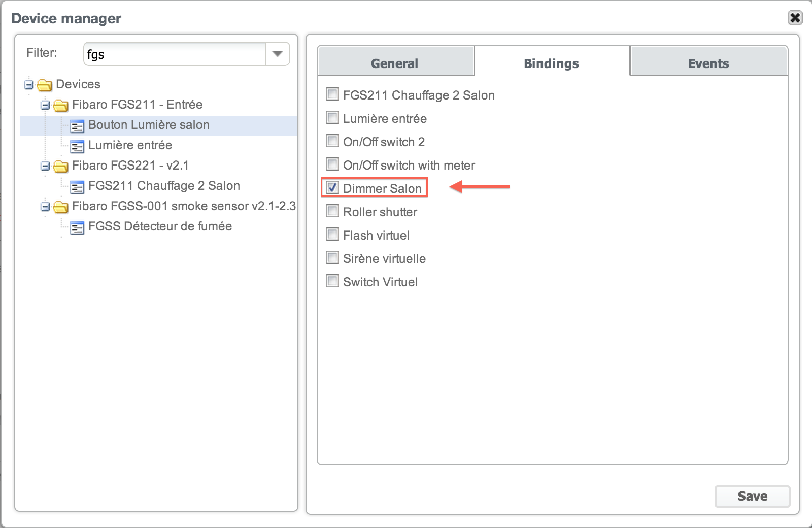Screen dimensions: 812x528
Task: Collapse the Devices root tree node
Action: pyautogui.click(x=29, y=85)
